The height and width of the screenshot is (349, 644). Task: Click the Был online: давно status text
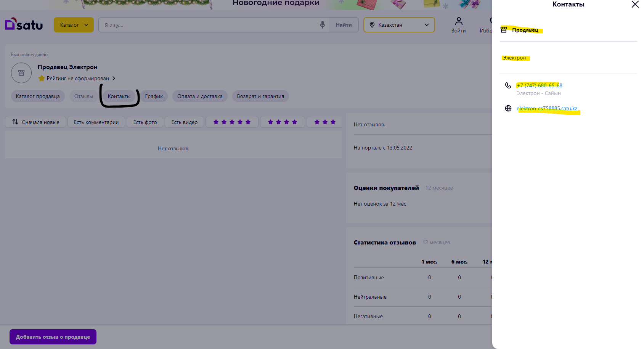(29, 55)
